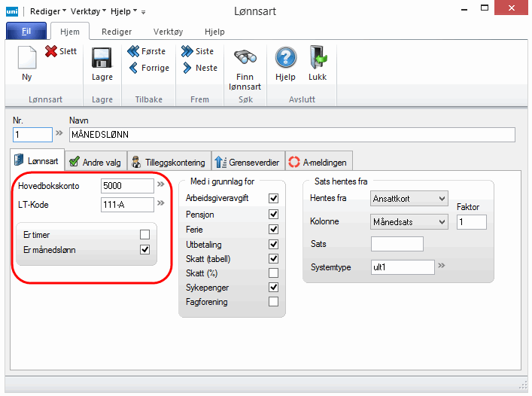Image resolution: width=532 pixels, height=396 pixels.
Task: Click the Lukk exit door icon
Action: [318, 59]
